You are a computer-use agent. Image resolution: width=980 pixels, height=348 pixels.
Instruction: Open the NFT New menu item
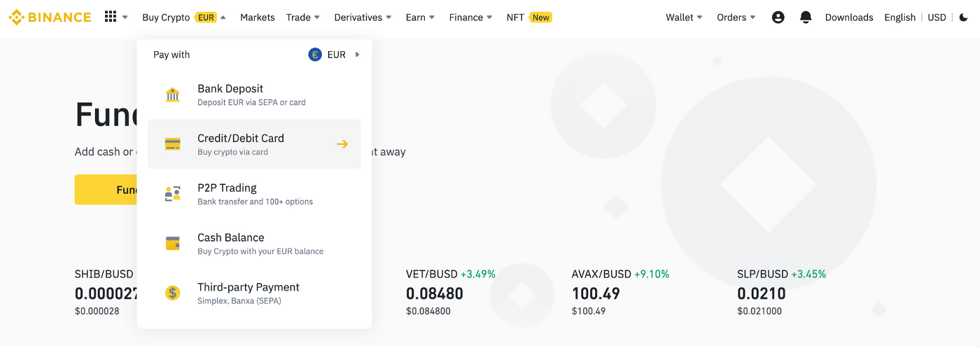pos(528,18)
